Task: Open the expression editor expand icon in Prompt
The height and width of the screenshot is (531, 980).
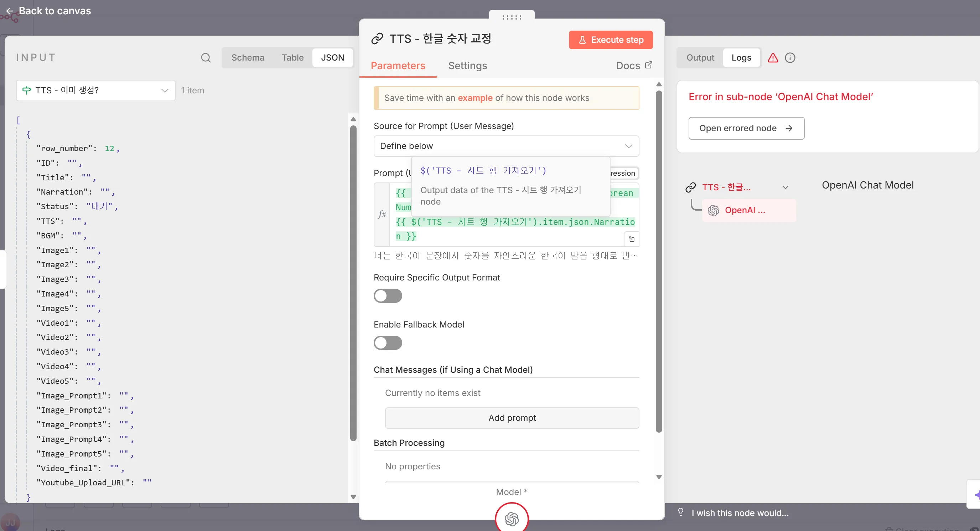Action: [x=632, y=239]
